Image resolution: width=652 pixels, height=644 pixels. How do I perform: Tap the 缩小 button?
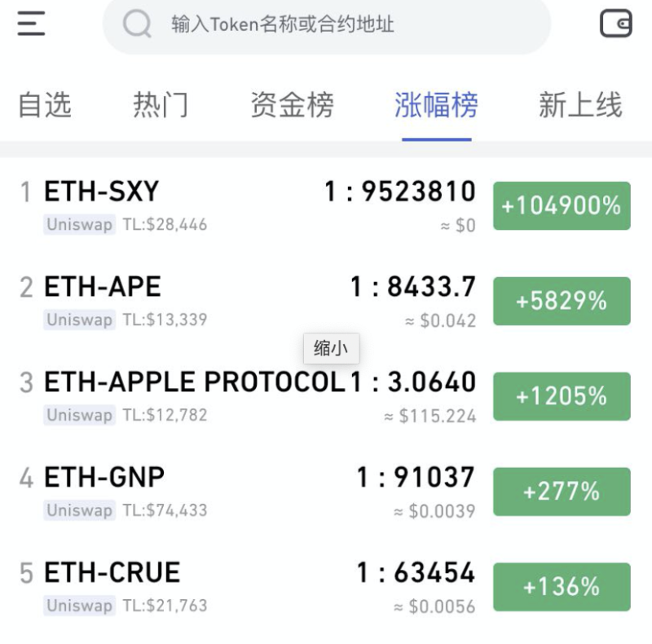point(331,349)
